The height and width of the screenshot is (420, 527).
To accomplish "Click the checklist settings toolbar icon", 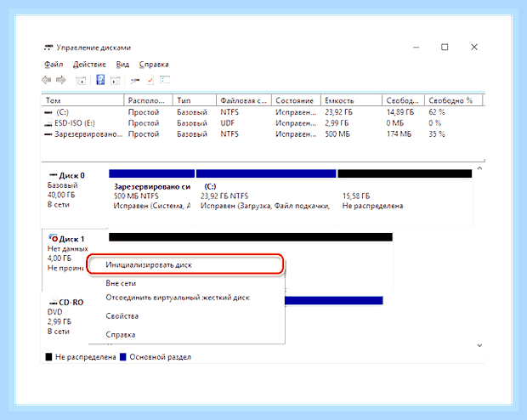I will tap(165, 80).
